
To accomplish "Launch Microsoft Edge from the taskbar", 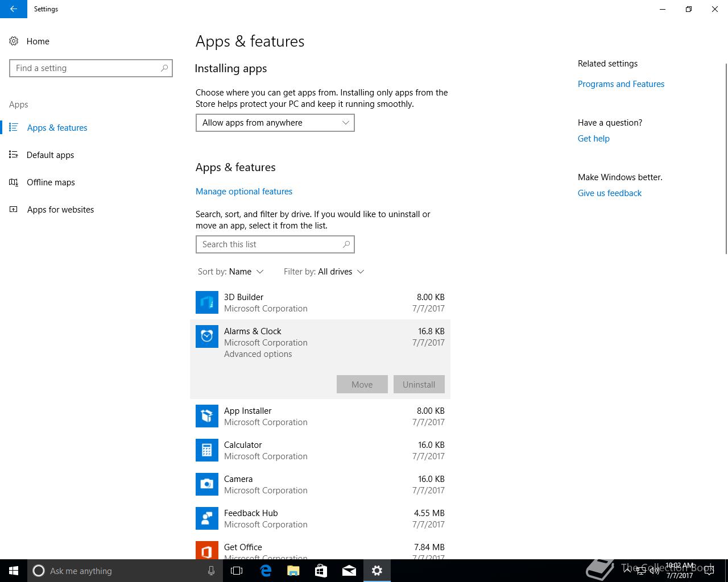I will [266, 571].
